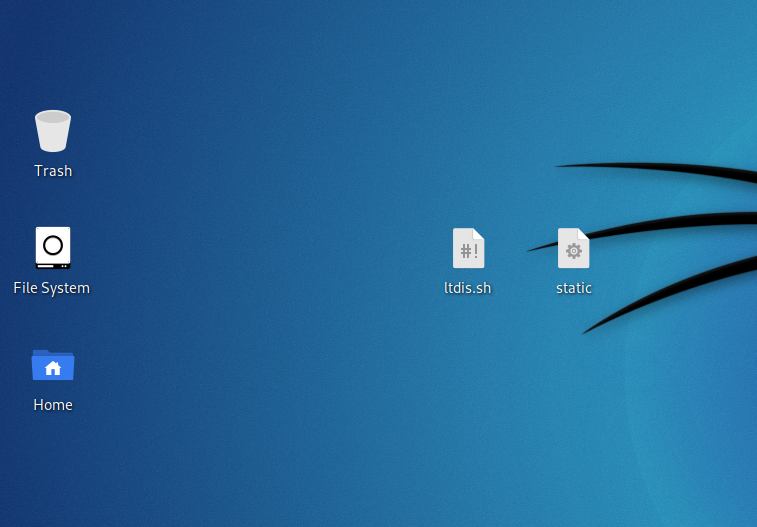Click the "static" file name
The image size is (757, 527).
[x=574, y=288]
